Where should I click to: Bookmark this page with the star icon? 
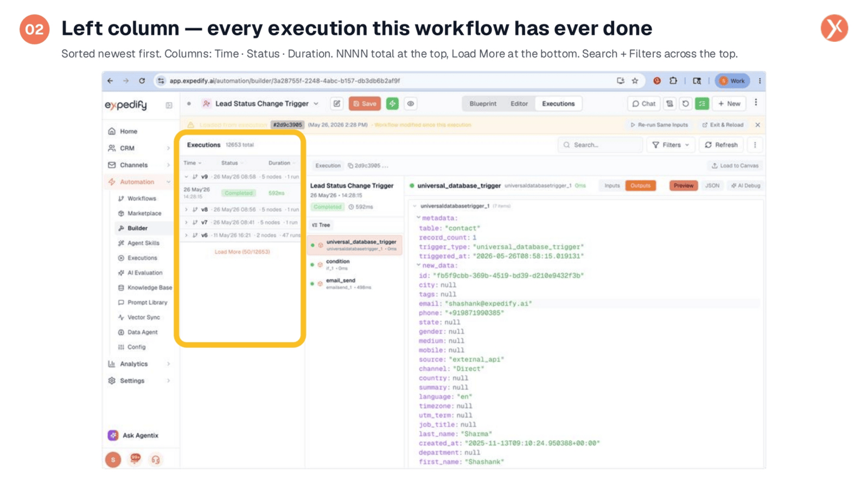point(635,81)
